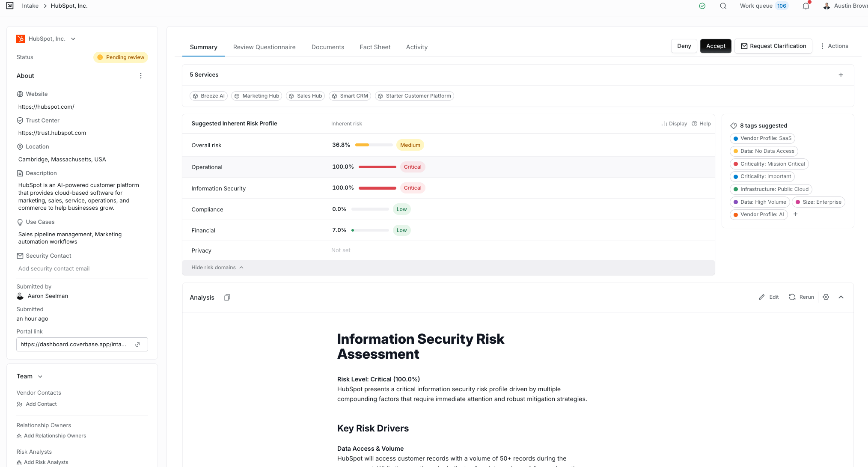Click the HubSpot logo icon
Viewport: 868px width, 467px height.
21,39
